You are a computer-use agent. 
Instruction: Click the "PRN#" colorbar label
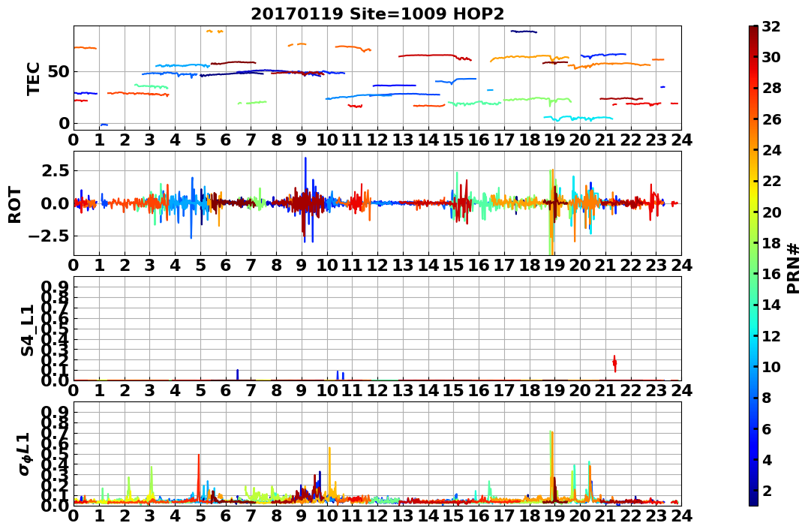pos(793,269)
